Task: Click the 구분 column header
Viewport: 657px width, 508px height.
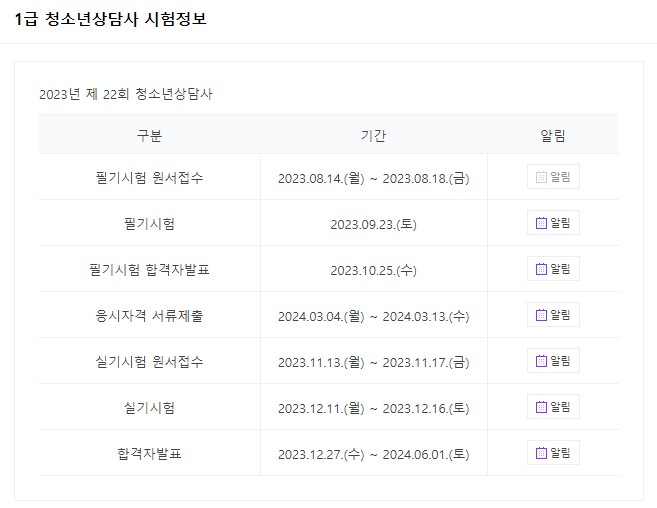Action: 149,135
